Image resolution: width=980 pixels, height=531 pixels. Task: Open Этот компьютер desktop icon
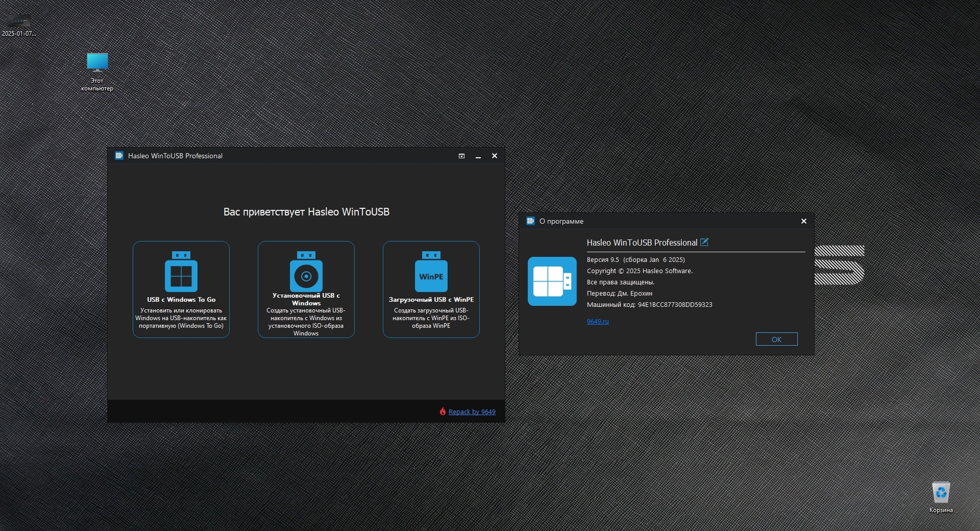97,72
